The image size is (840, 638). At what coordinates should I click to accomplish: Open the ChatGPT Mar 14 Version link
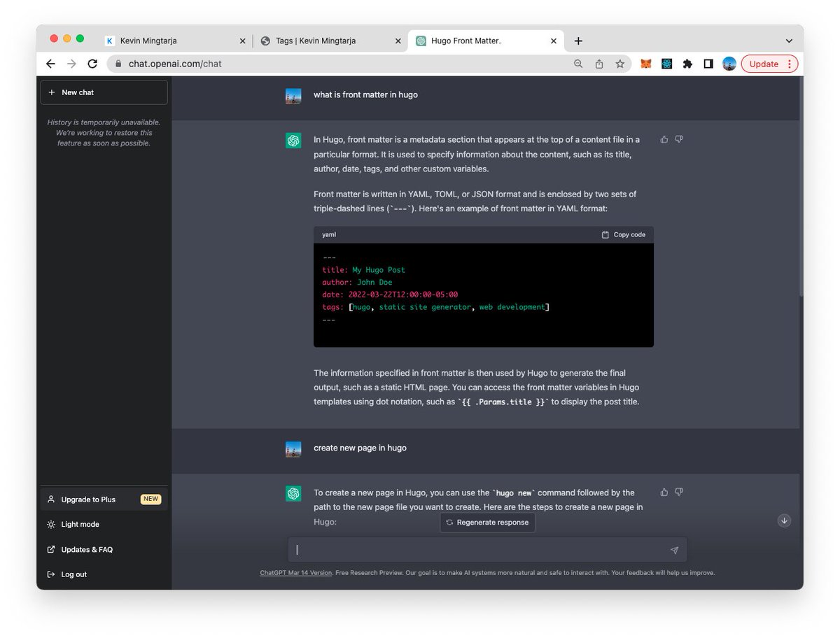[295, 572]
